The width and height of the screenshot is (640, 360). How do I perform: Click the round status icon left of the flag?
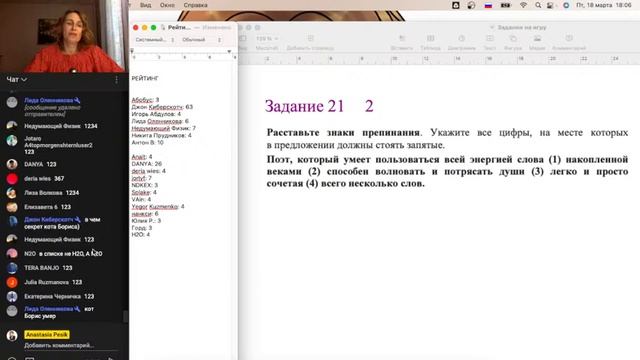(471, 5)
